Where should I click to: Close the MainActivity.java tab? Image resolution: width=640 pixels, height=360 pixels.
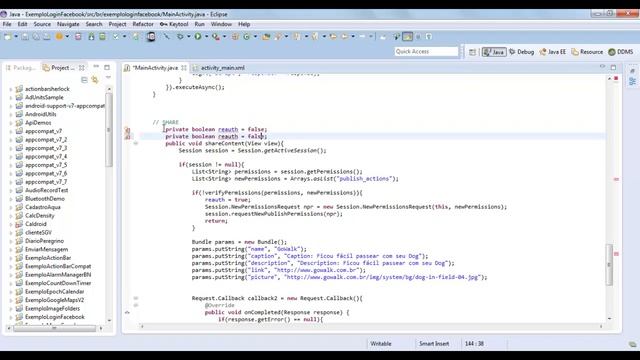point(184,68)
